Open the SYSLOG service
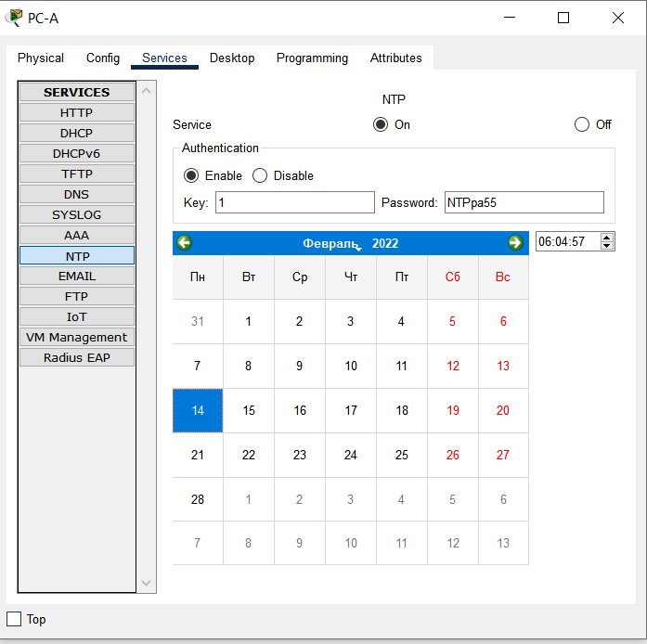 [77, 214]
